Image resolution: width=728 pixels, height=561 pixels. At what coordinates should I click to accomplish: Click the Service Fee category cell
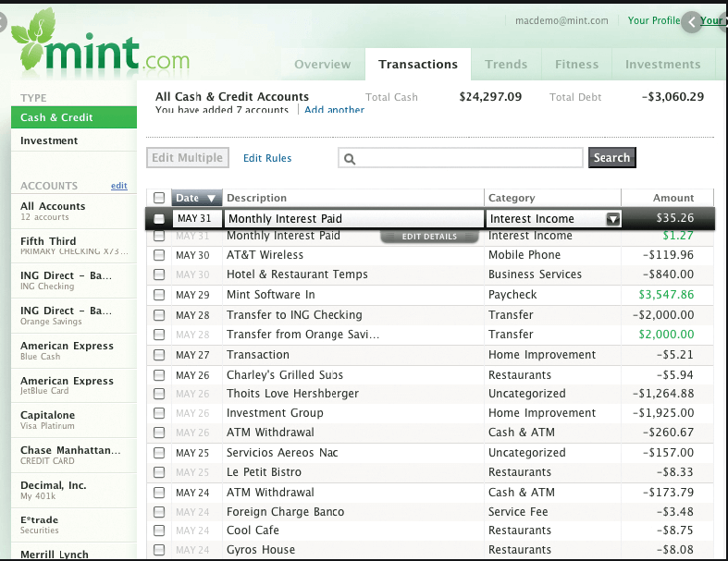point(518,512)
